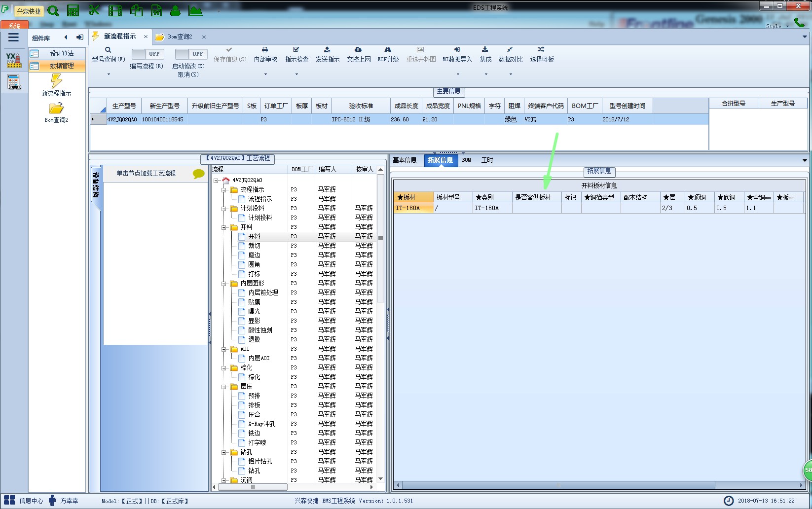Open dropdown arrow under 型号查询(F)
The width and height of the screenshot is (812, 509).
point(109,74)
